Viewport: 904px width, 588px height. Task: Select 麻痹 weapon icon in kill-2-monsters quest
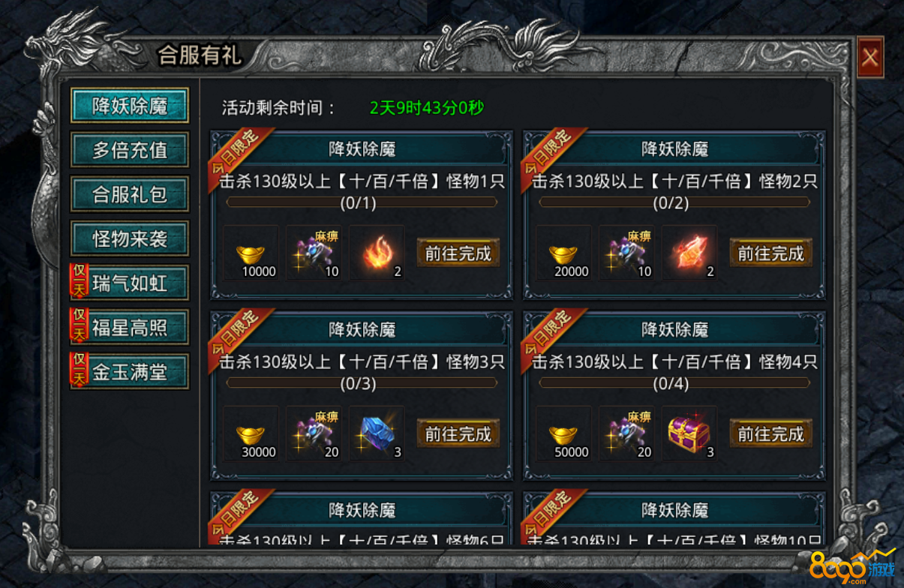tap(626, 253)
